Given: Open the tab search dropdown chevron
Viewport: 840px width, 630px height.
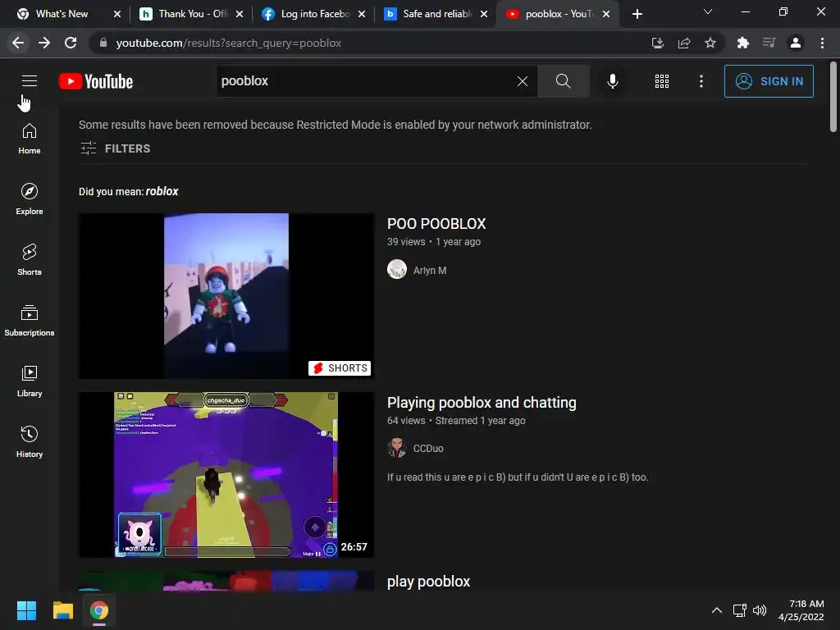Looking at the screenshot, I should point(708,11).
